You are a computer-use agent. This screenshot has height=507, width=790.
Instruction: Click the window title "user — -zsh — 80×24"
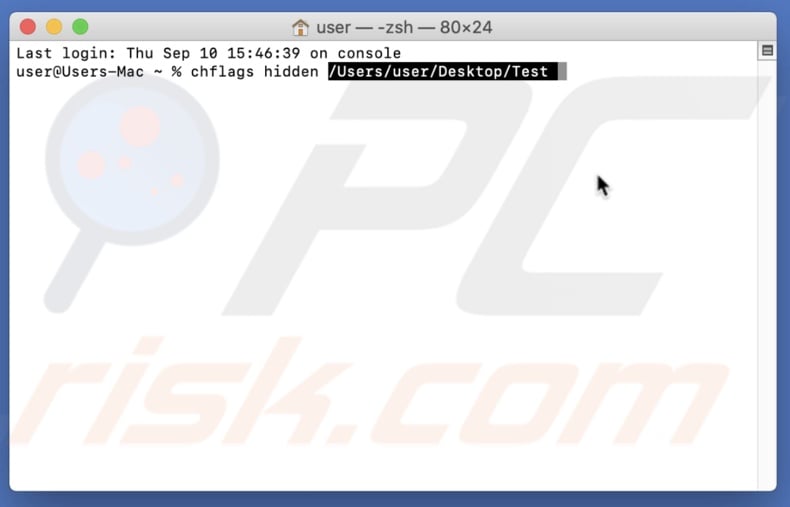(x=404, y=27)
